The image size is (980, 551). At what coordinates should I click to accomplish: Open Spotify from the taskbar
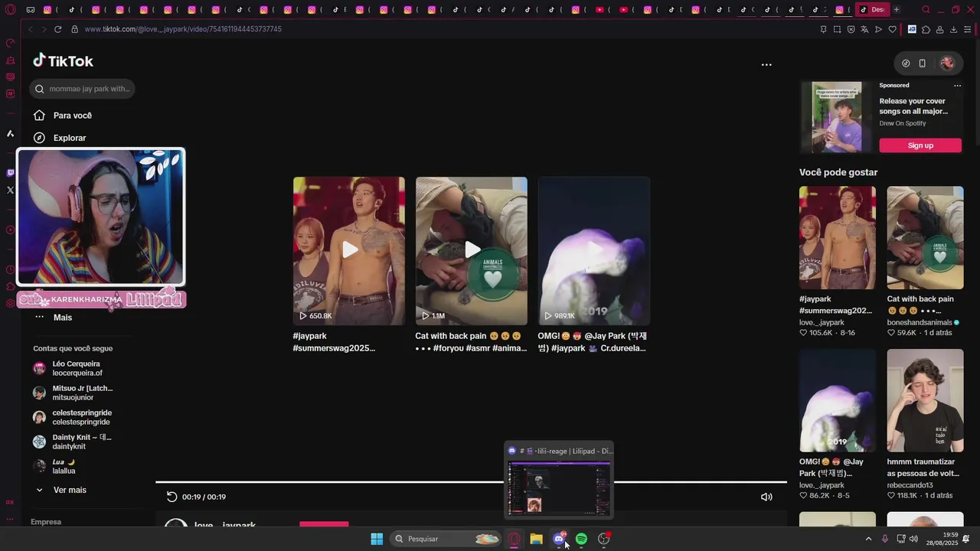[581, 539]
